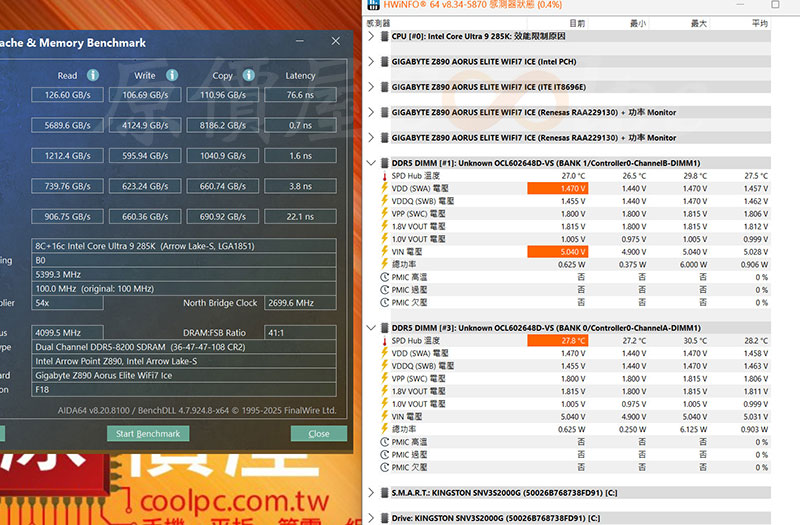
Task: Expand the CPU [#0] Intel Core Ultra 9 group
Action: point(372,36)
